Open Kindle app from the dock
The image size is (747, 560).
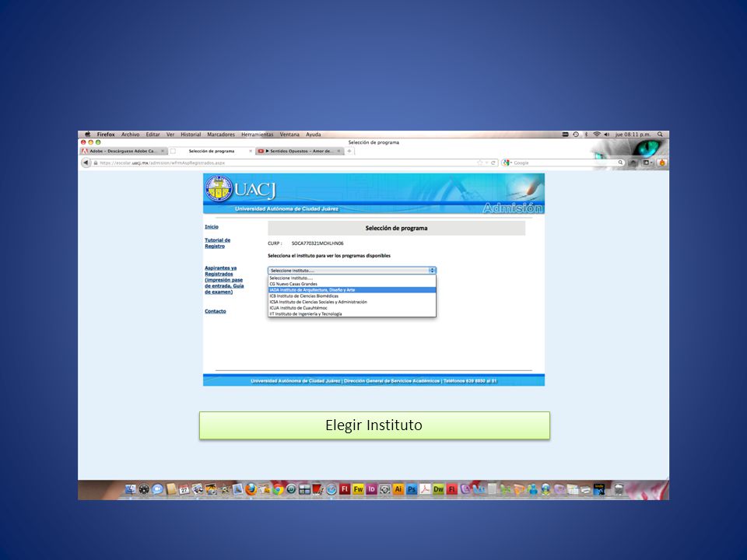pos(599,489)
